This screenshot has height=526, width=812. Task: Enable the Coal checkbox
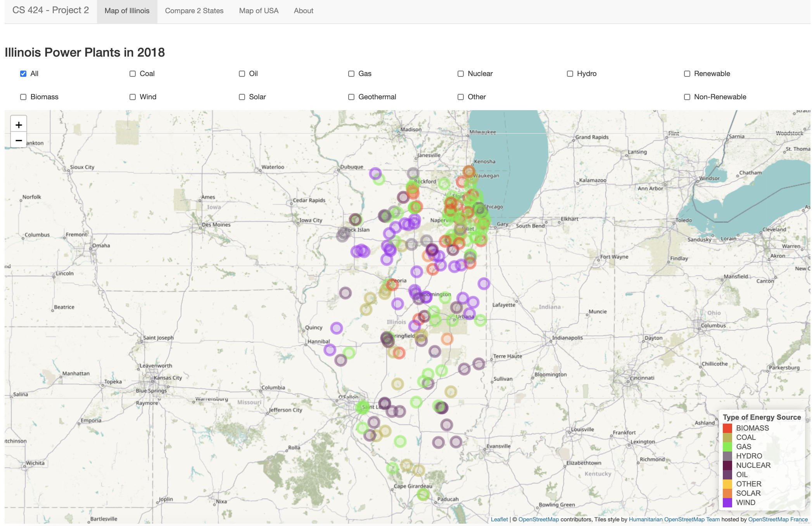pos(133,74)
